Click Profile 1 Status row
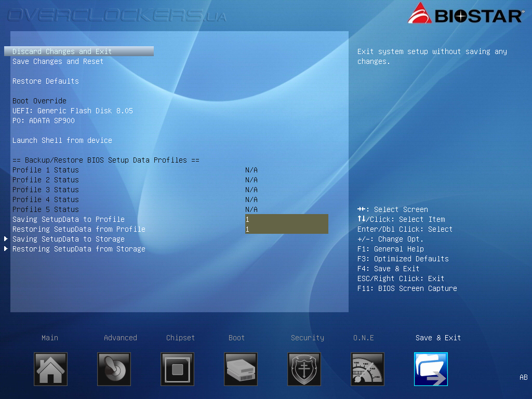The height and width of the screenshot is (399, 532). pyautogui.click(x=135, y=170)
